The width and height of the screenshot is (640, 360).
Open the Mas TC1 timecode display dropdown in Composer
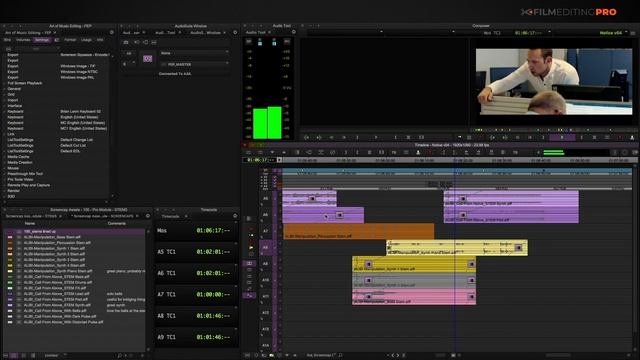click(517, 33)
